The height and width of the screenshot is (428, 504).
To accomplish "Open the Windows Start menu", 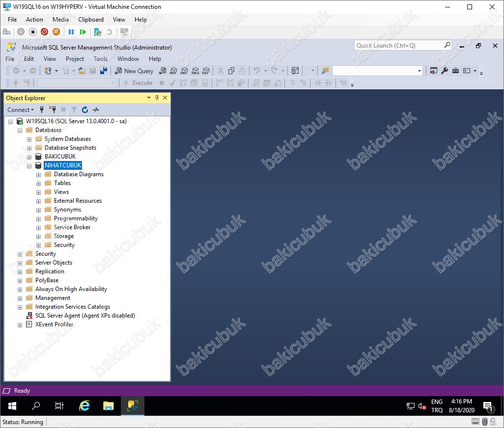I will point(12,406).
